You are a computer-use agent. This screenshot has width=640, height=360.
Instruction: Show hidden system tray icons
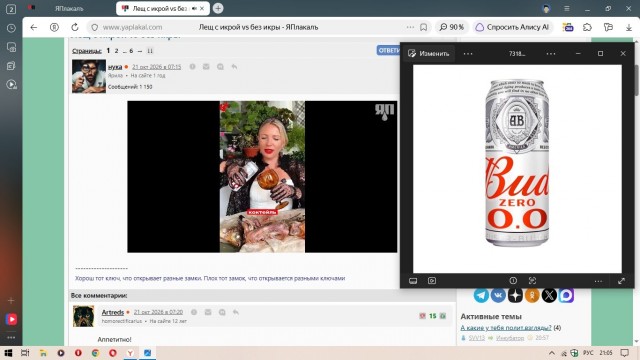click(552, 353)
